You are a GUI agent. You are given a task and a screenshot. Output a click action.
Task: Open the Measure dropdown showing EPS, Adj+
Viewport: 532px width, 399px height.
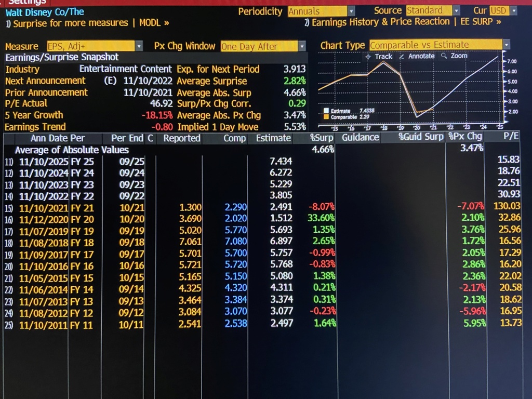click(95, 46)
